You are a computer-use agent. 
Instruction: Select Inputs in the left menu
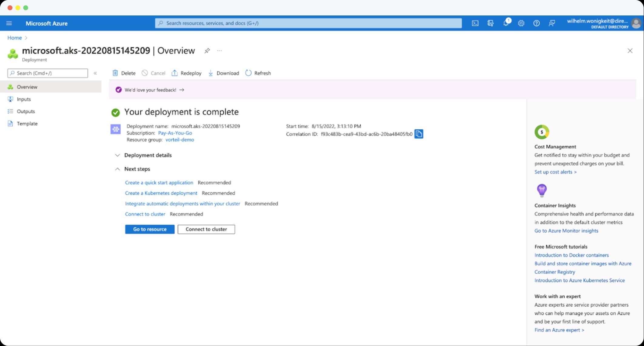[51, 99]
